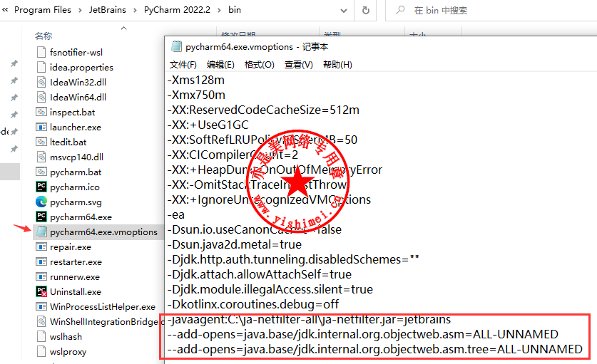Select the pycharm64.exe.vmoptions file name
The image size is (597, 364).
(103, 232)
